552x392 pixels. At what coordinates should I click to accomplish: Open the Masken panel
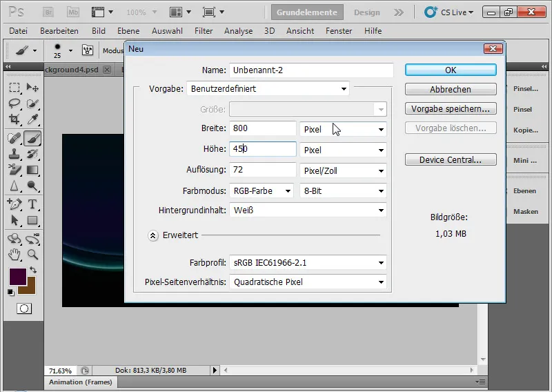(x=526, y=211)
